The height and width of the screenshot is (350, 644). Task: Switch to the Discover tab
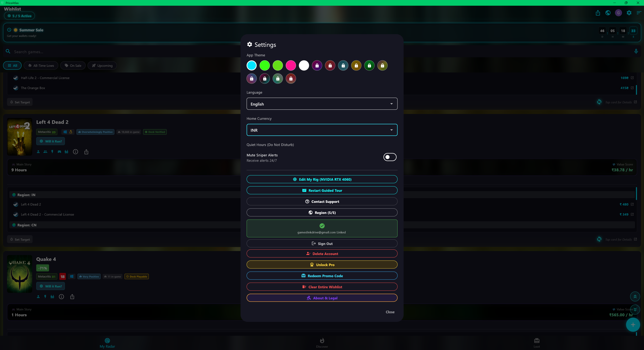(322, 343)
